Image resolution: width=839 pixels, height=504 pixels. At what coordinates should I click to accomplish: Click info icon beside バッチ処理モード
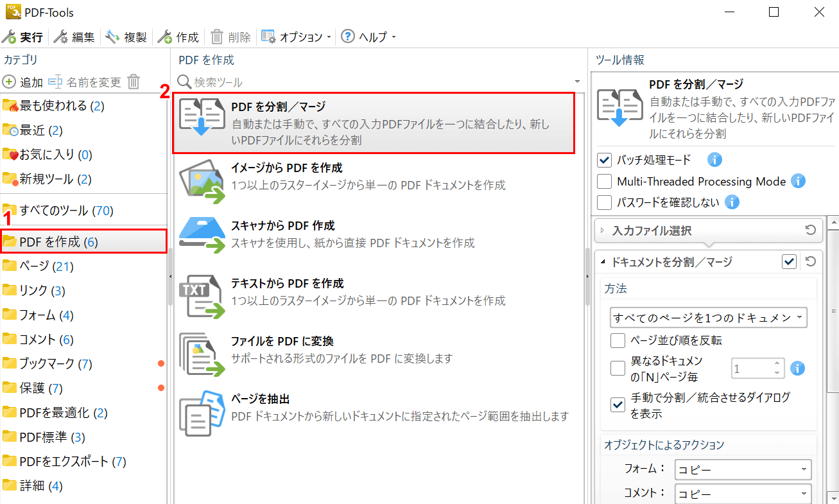[x=714, y=160]
